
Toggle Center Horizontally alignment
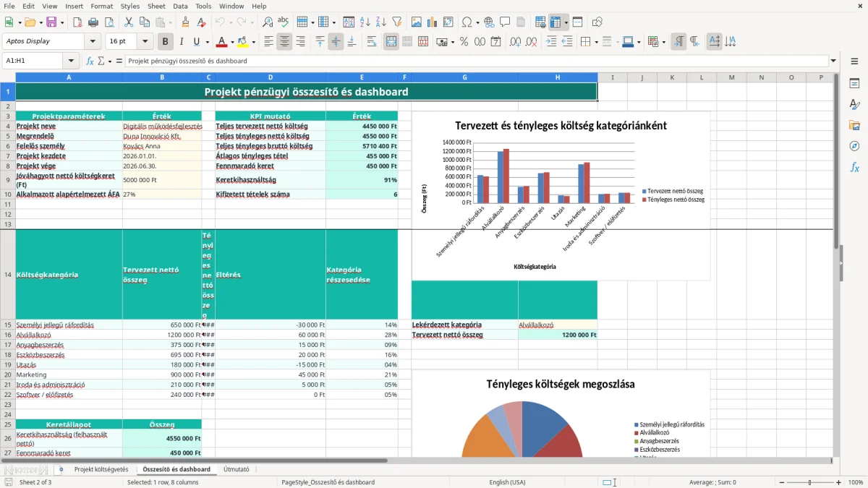(x=285, y=42)
